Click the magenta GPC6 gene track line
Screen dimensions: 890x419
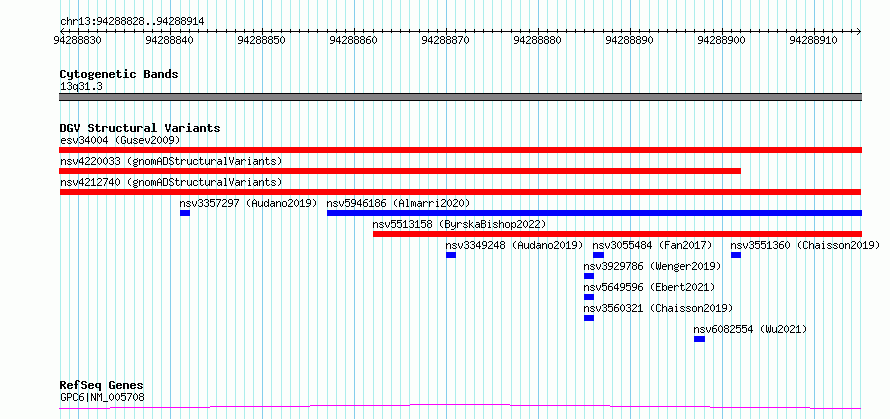pyautogui.click(x=460, y=407)
